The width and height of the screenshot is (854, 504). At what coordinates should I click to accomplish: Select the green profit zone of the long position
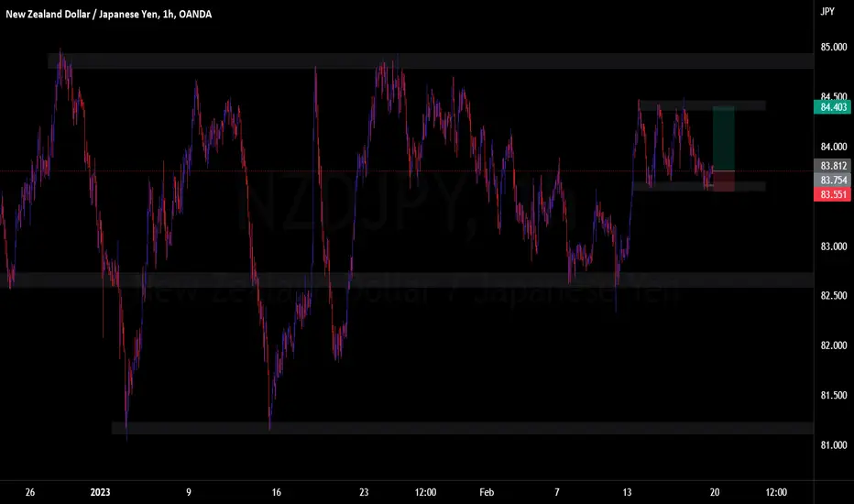(x=723, y=139)
